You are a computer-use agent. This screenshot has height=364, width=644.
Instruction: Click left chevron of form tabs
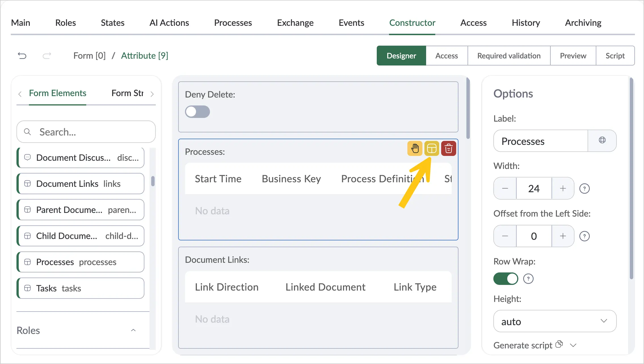click(20, 94)
